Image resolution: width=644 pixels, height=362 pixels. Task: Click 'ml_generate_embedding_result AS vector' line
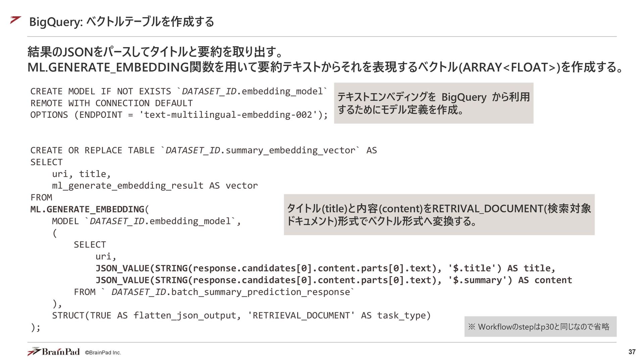tap(155, 185)
